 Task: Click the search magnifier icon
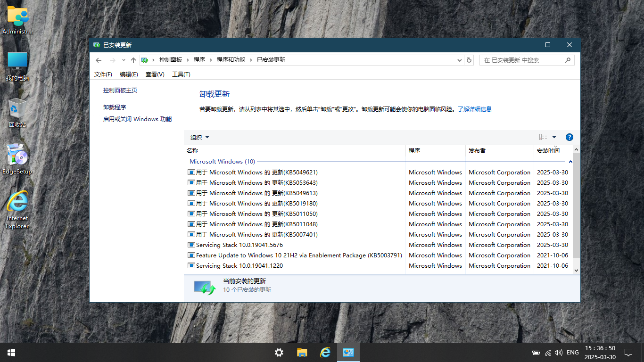click(568, 60)
